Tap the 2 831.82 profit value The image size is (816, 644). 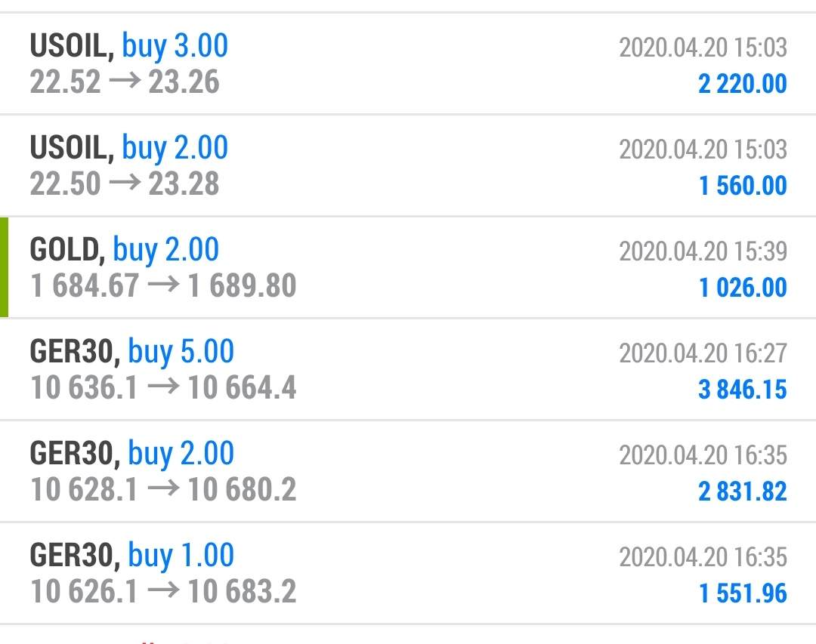tap(743, 491)
